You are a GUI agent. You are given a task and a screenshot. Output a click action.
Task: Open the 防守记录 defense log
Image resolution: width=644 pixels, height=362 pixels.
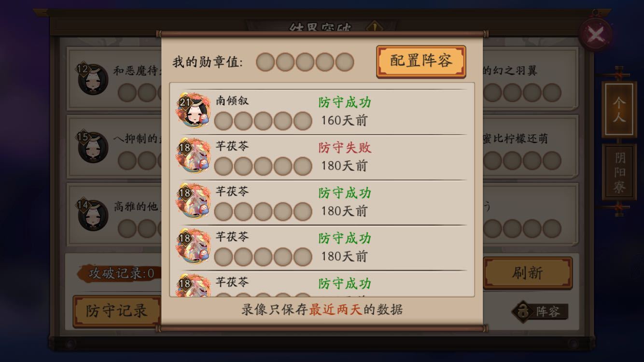coord(116,311)
